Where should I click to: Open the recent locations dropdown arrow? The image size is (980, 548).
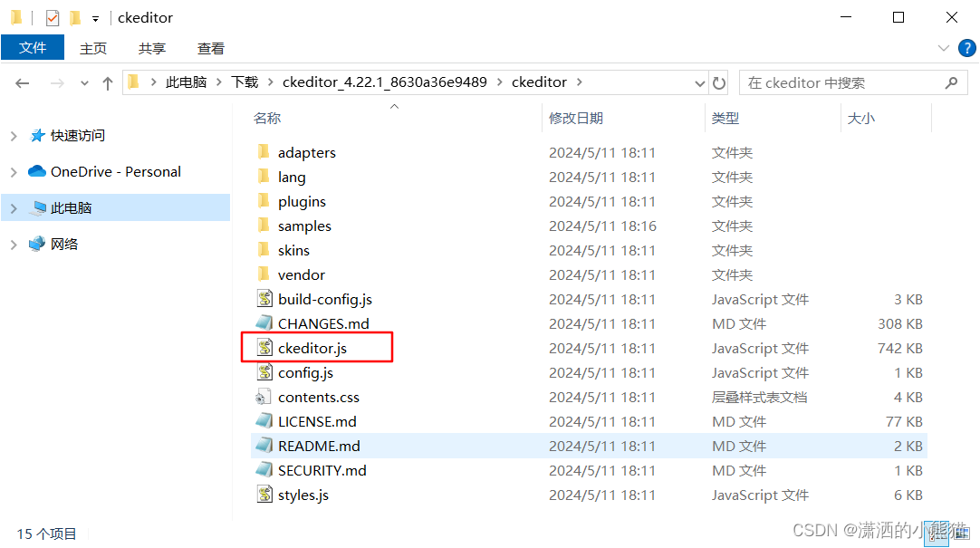point(84,83)
